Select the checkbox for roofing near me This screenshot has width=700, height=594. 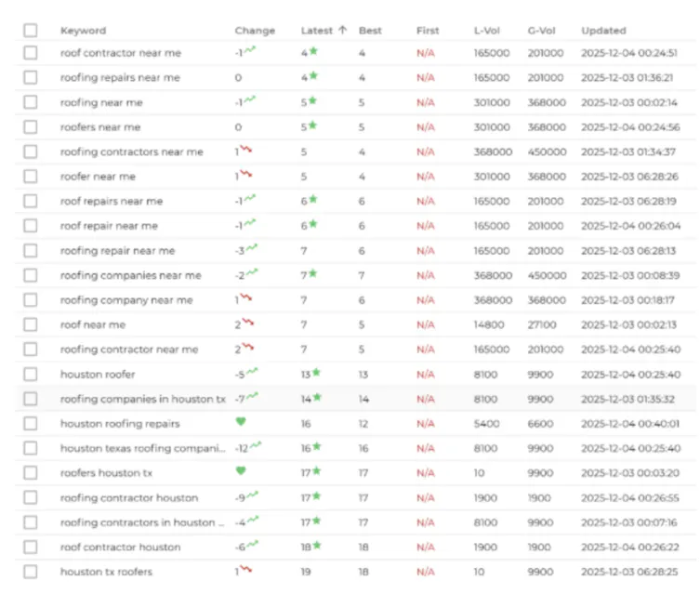click(x=31, y=102)
